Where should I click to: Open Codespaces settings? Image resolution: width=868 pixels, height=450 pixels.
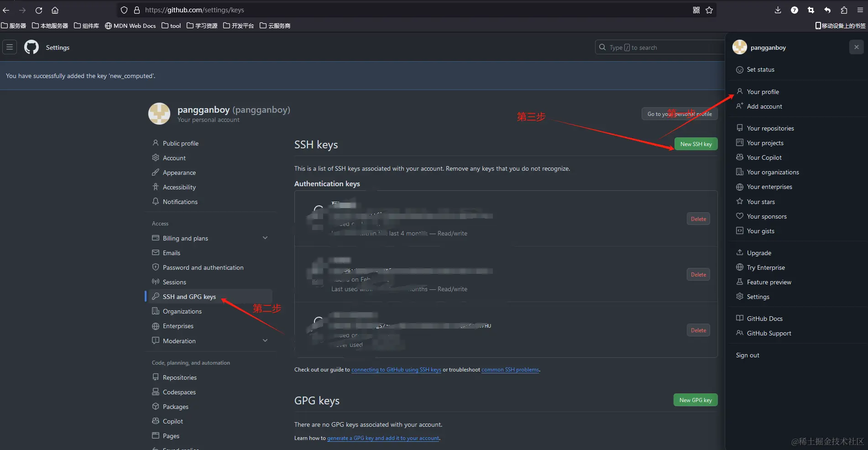tap(179, 392)
